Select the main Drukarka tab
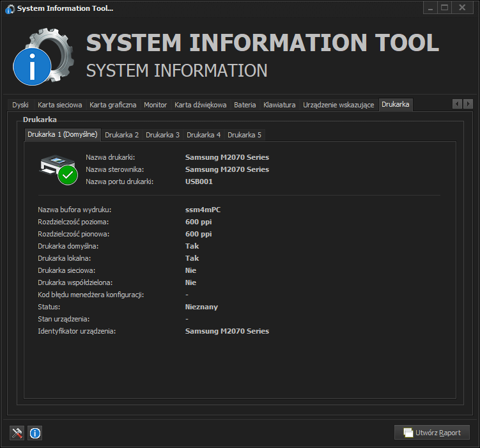Image resolution: width=480 pixels, height=448 pixels. coord(396,104)
